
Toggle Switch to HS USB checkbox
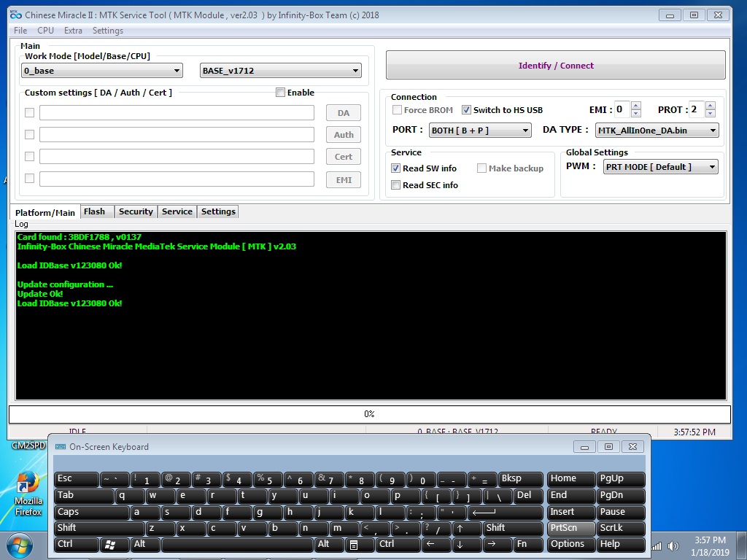(466, 110)
